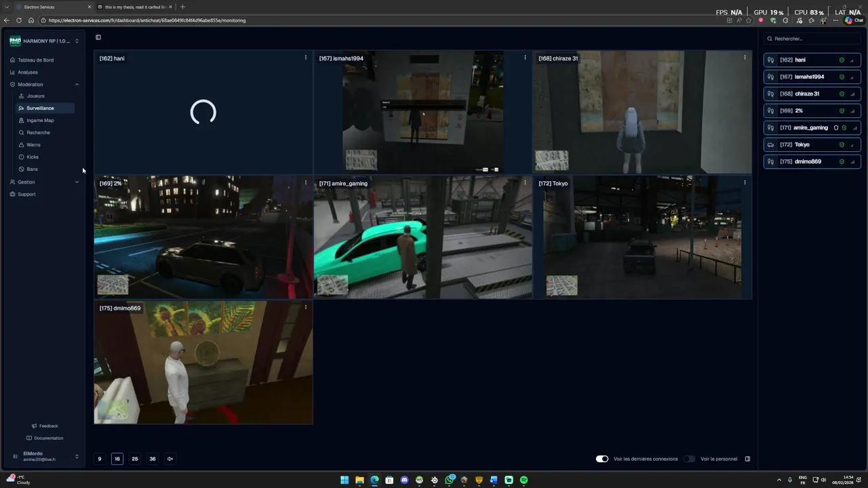
Task: Select the Surveillance menu item
Action: [x=45, y=108]
